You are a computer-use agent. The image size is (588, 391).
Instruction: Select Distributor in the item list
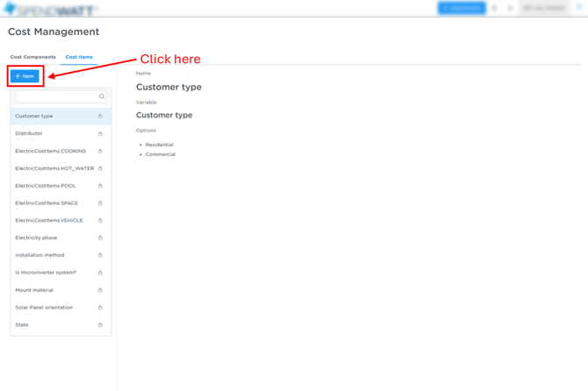pos(29,133)
